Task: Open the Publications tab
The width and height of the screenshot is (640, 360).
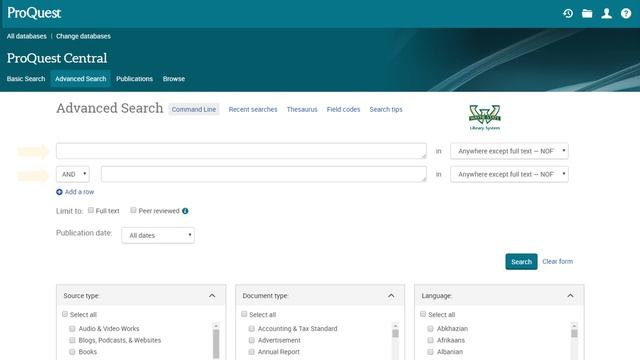Action: (x=134, y=79)
